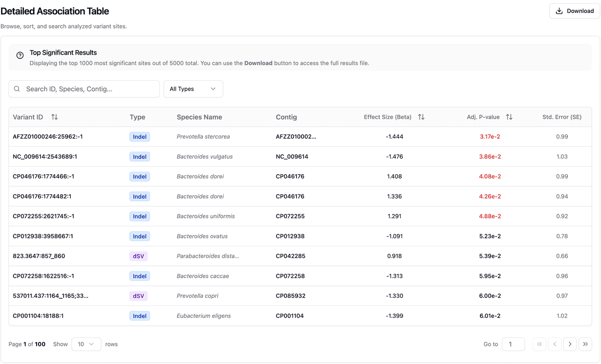The image size is (601, 364).
Task: Click the dSV badge for Parabacteroides row
Action: point(138,256)
